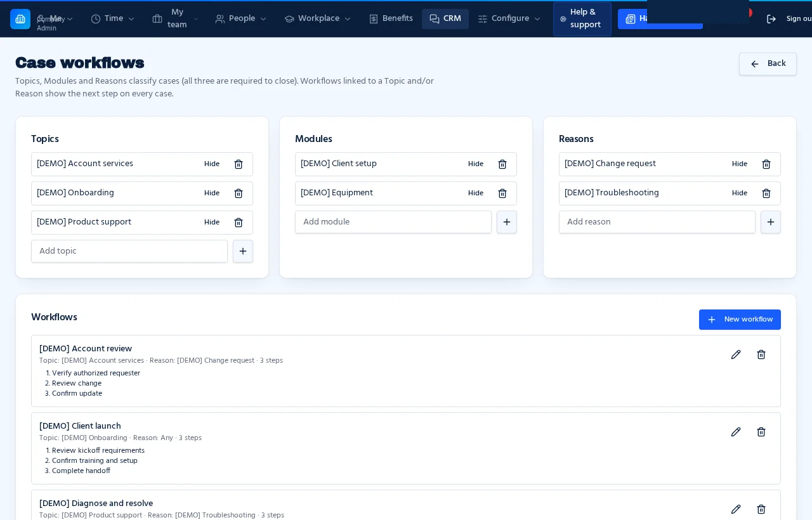Hide the Equipment module
The image size is (812, 520).
click(476, 193)
